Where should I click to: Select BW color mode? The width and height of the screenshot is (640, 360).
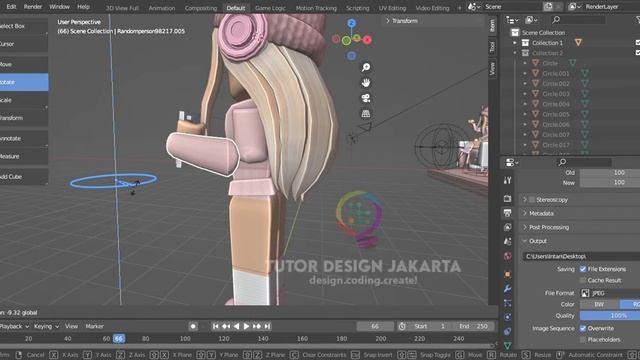(599, 304)
